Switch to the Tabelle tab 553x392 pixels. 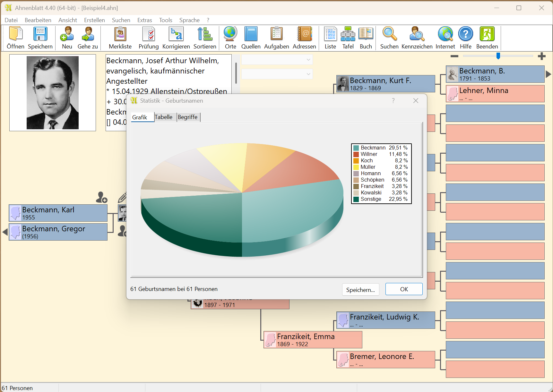coord(163,117)
